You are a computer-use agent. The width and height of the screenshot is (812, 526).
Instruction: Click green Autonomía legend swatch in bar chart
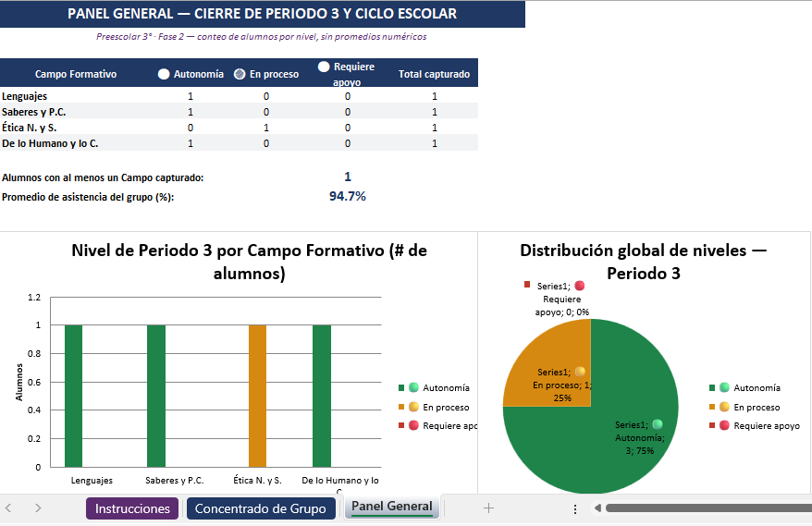click(400, 387)
